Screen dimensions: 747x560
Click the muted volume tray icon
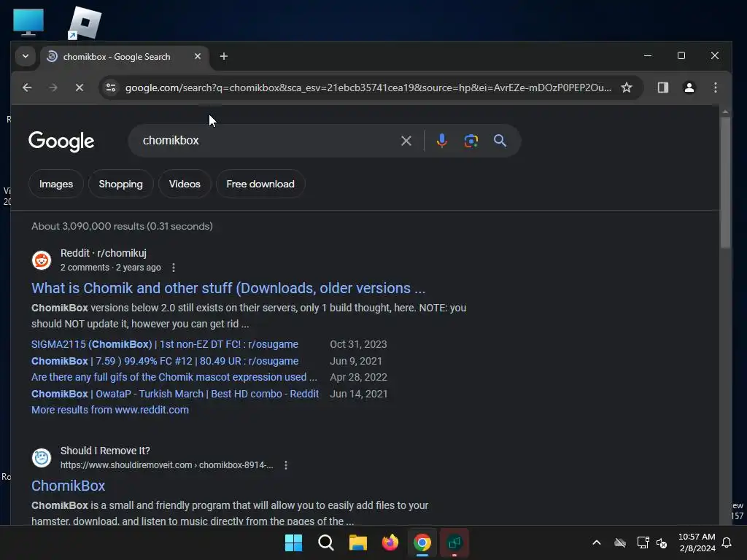click(662, 542)
